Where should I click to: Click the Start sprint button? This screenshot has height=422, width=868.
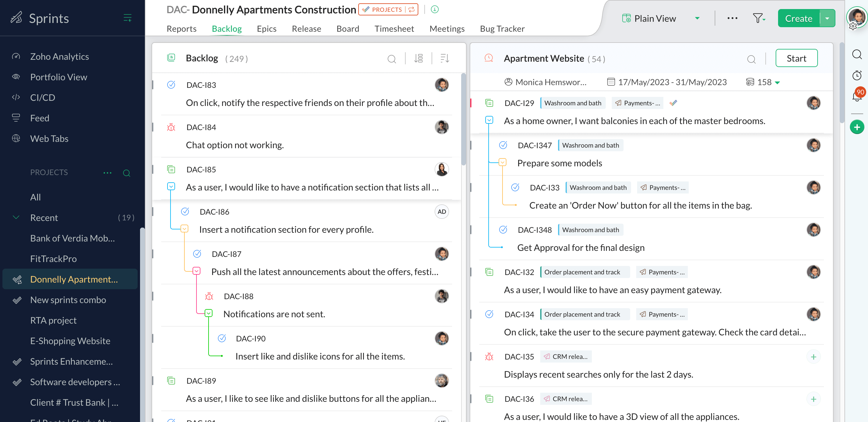click(796, 58)
